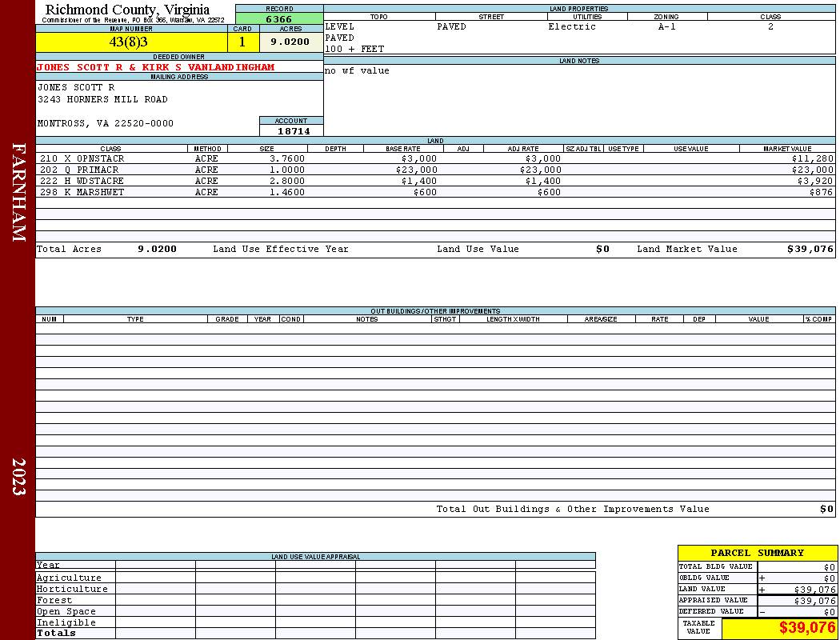Click the land note 'no wf value'
Viewport: 840px width, 640px height.
click(x=357, y=70)
